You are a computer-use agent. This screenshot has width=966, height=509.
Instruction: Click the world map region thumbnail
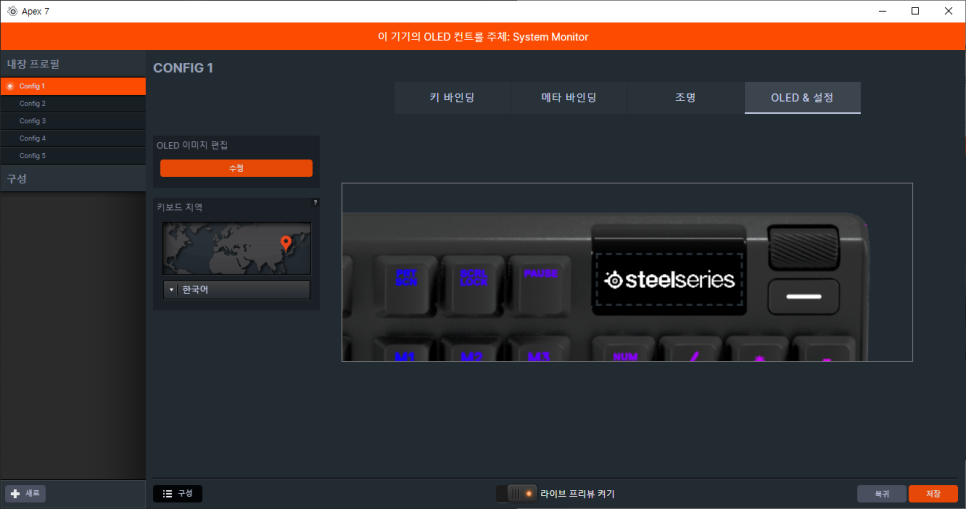pyautogui.click(x=237, y=248)
